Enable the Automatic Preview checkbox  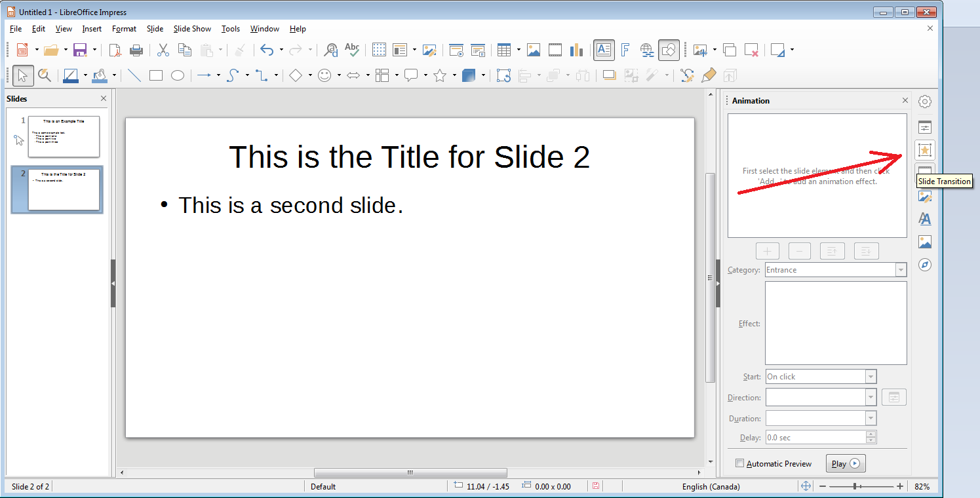(740, 463)
